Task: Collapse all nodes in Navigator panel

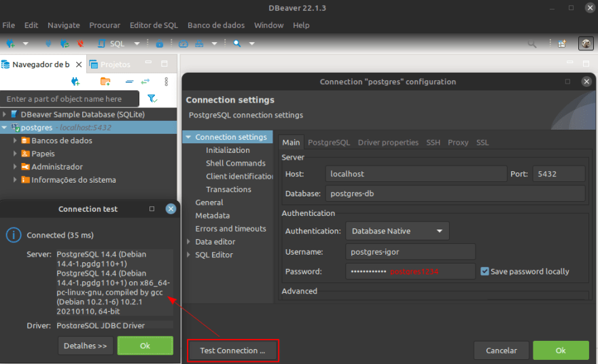Action: [x=129, y=81]
